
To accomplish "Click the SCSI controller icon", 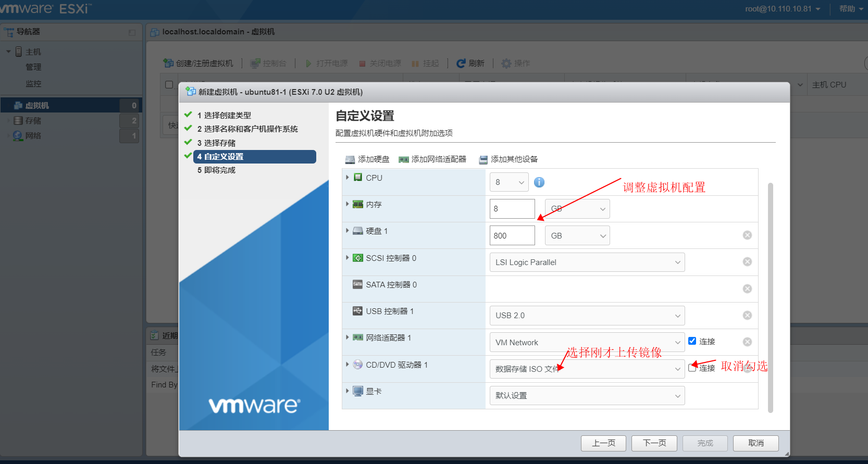I will (x=358, y=258).
